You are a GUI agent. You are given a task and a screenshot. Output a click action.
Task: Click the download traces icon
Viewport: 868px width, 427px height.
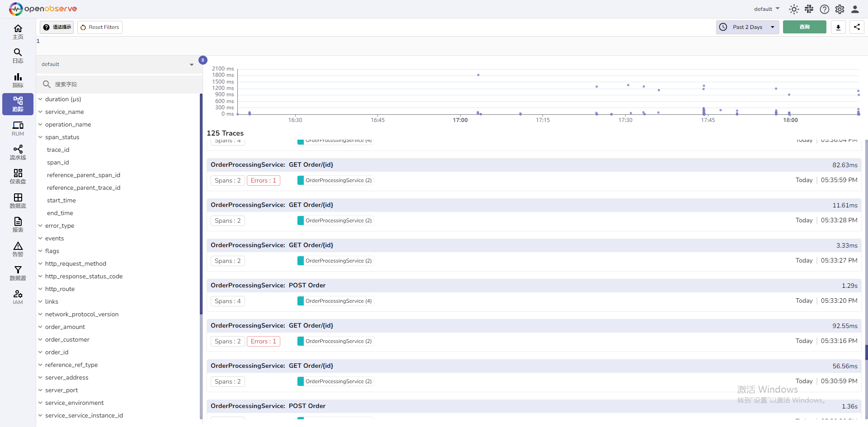pyautogui.click(x=839, y=27)
